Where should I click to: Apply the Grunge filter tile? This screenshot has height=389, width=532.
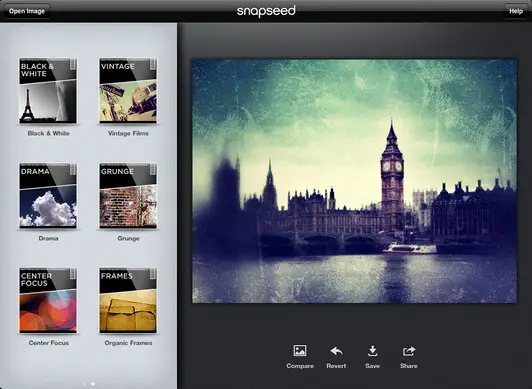click(128, 195)
